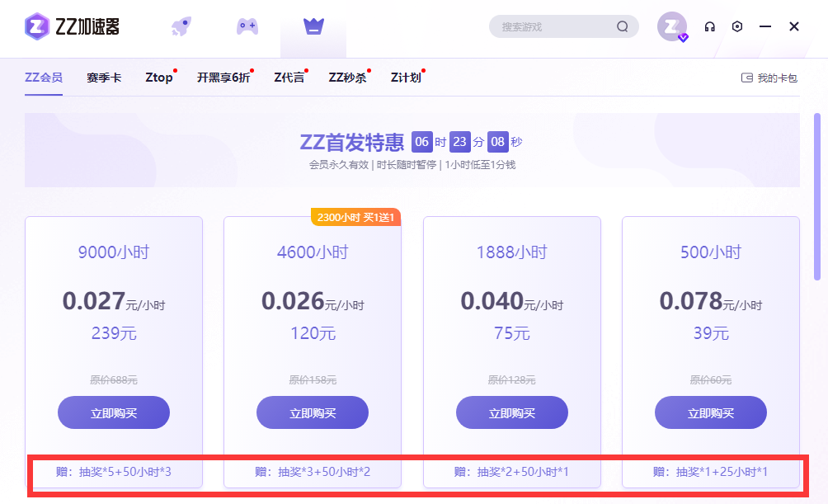Viewport: 828px width, 504px height.
Task: Click gift text 抽奖*2+50小时*1
Action: tap(523, 472)
